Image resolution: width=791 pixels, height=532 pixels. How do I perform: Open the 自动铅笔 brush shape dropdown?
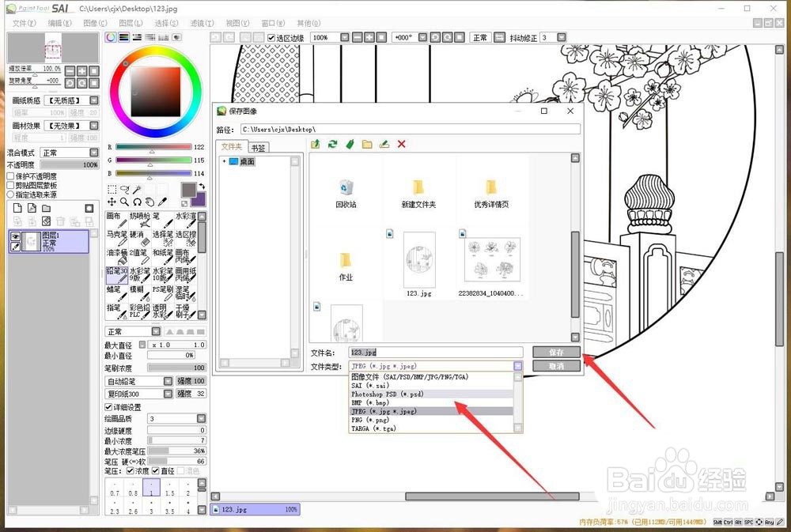coord(168,381)
